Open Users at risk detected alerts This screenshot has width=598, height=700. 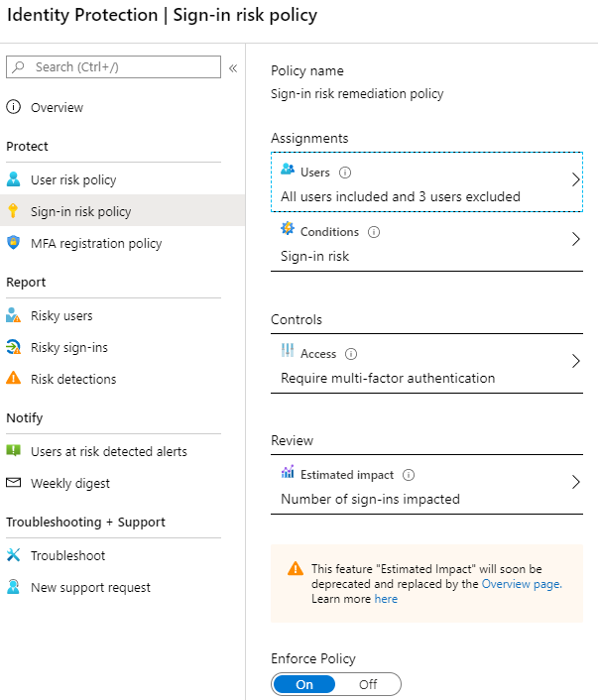click(122, 451)
